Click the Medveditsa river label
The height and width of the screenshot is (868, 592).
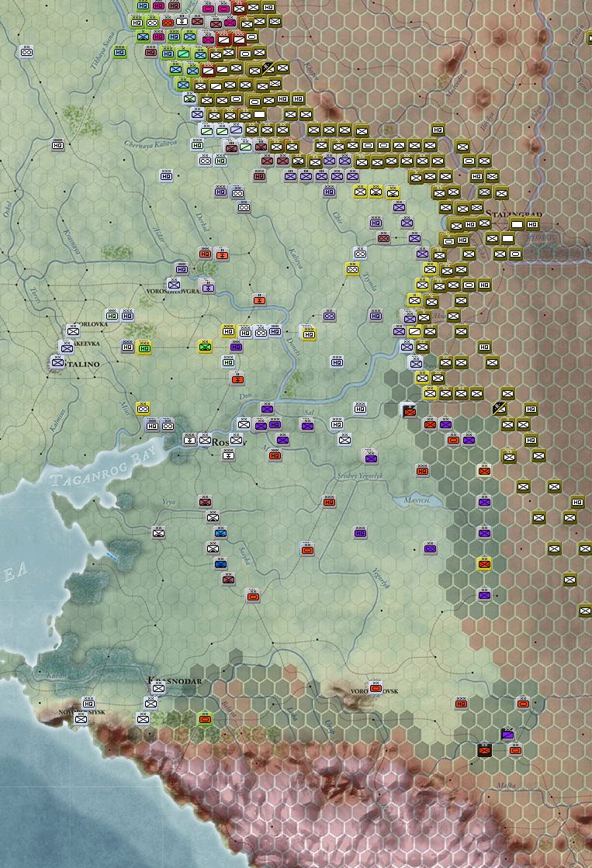[458, 84]
